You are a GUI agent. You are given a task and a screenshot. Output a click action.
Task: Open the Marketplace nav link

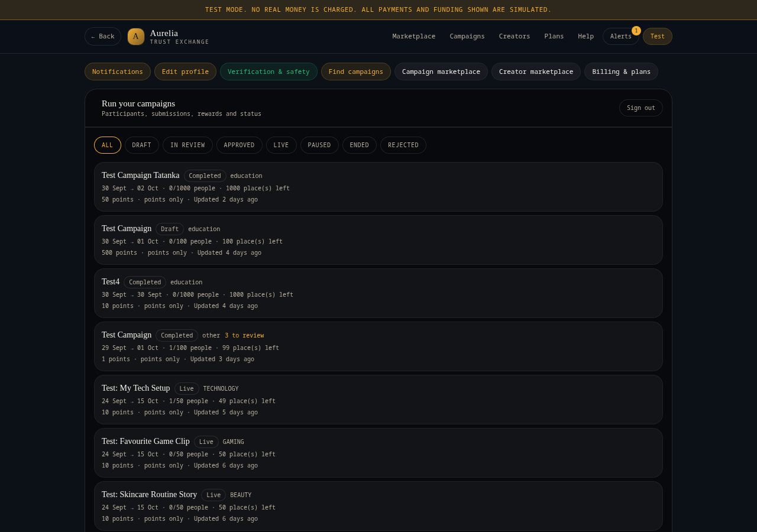(x=414, y=37)
